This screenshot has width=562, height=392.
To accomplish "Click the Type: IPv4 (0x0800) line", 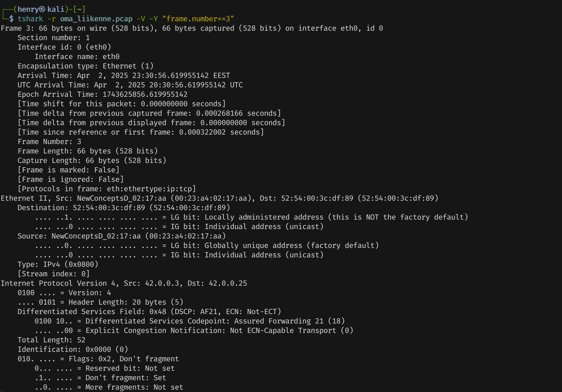I will tap(58, 264).
